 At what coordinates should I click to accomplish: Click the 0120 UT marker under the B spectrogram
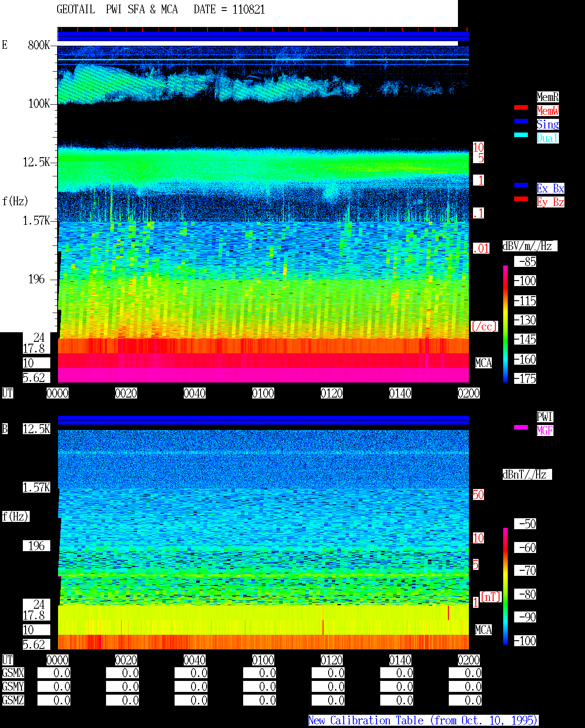332,660
